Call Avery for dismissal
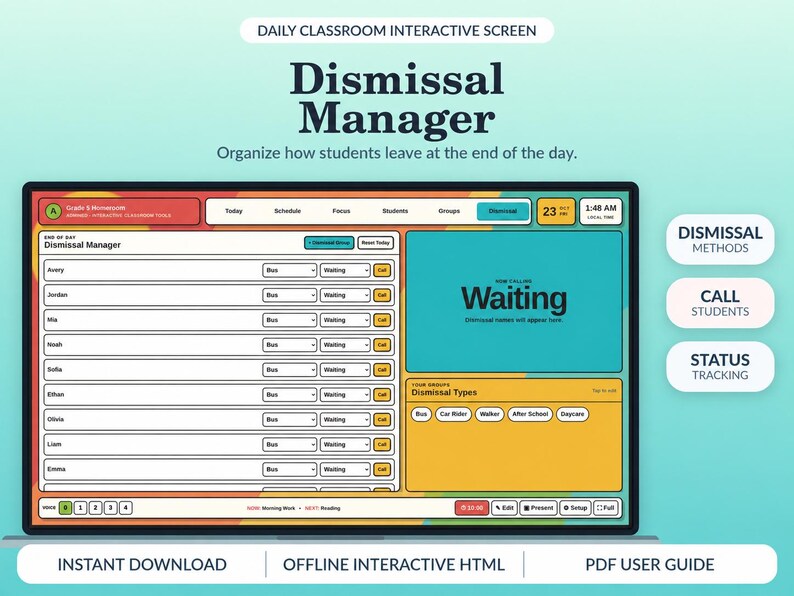 coord(382,270)
